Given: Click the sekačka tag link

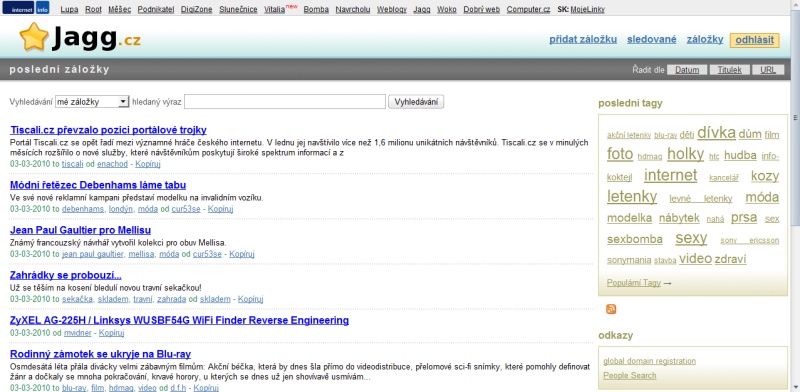Looking at the screenshot, I should point(78,299).
